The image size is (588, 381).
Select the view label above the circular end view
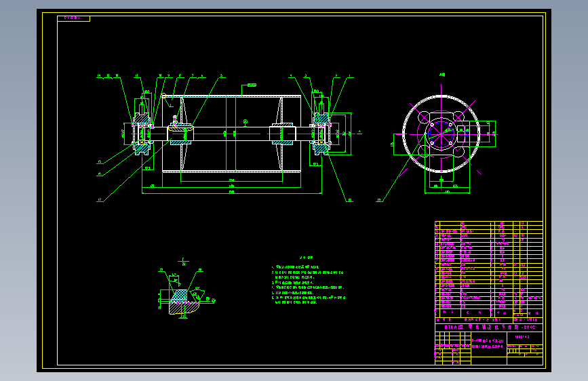[442, 75]
